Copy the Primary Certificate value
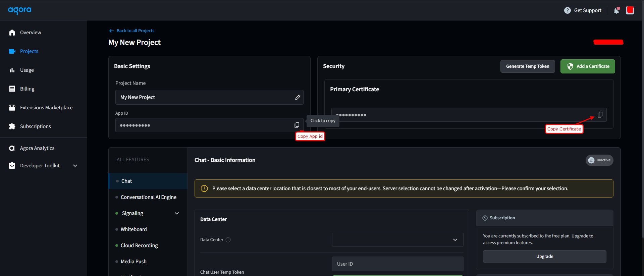The width and height of the screenshot is (644, 276). pyautogui.click(x=600, y=115)
